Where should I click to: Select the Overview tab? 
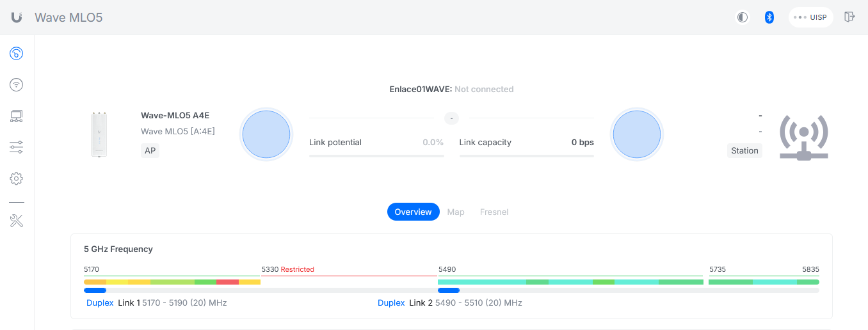tap(414, 212)
